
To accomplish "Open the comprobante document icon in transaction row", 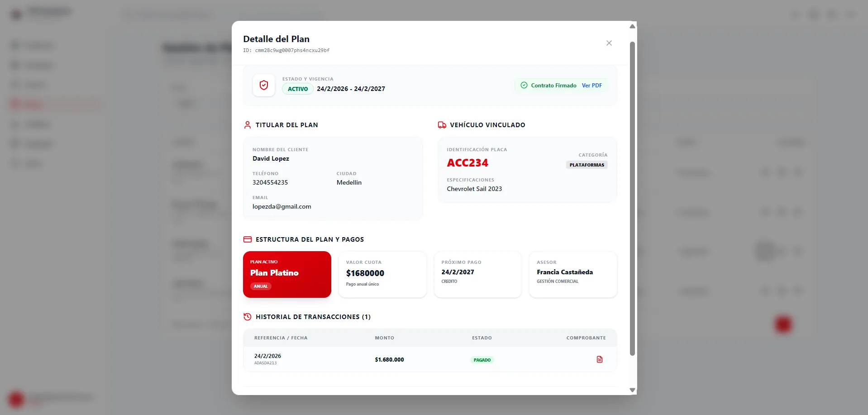I will 599,359.
